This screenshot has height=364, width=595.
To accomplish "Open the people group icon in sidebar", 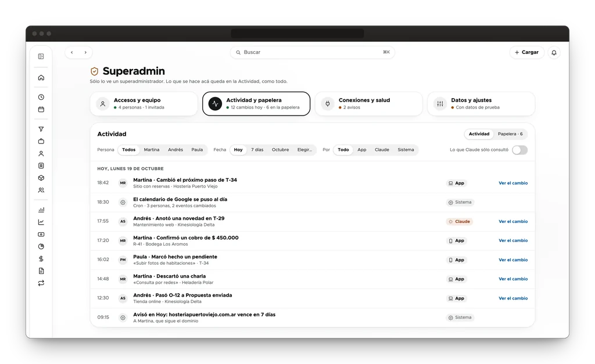I will 41,190.
